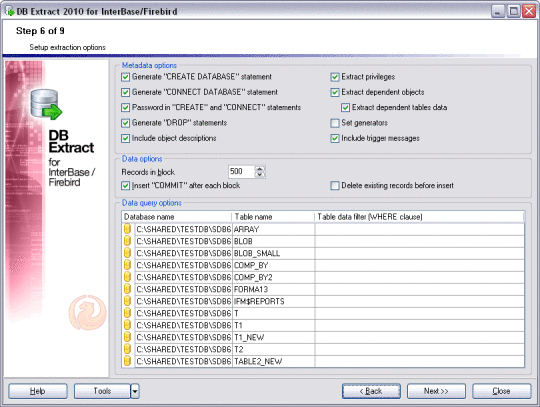Enable Delete existing records before insert
The image size is (540, 407).
(335, 186)
